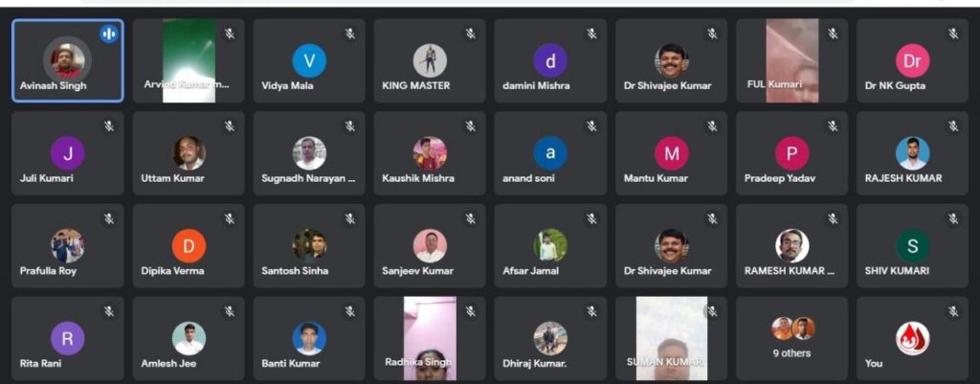This screenshot has height=384, width=980.
Task: Click RAJESH KUMAR's profile photo
Action: (x=912, y=153)
